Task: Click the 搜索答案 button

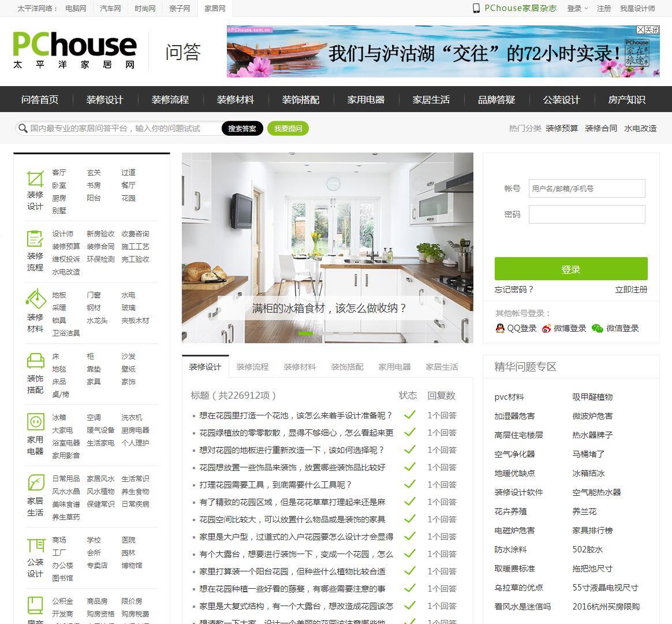Action: [x=242, y=128]
